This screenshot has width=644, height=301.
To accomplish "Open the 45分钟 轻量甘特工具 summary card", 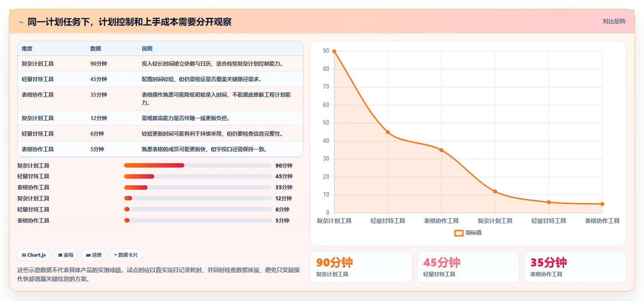I will (x=468, y=267).
